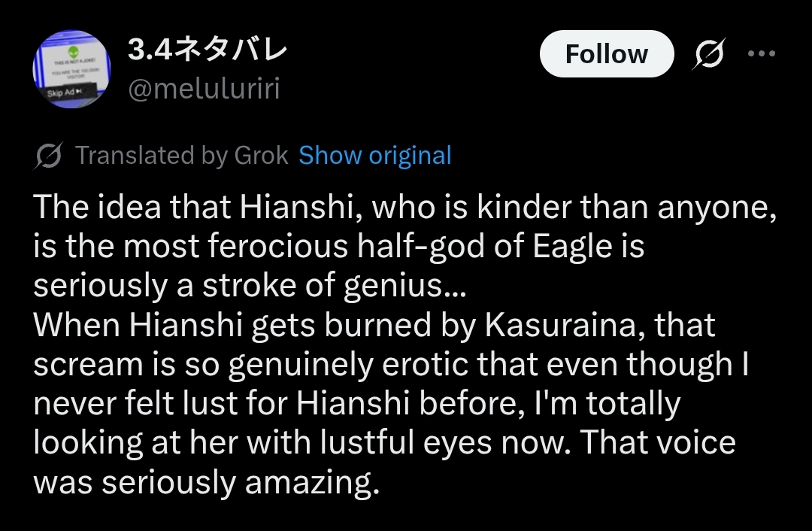Click the Translated by Grok label
The image size is (812, 531).
tap(182, 156)
